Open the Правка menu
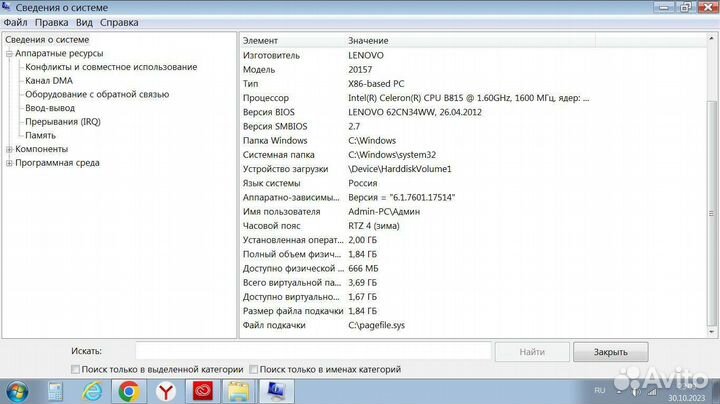The height and width of the screenshot is (404, 720). tap(51, 22)
